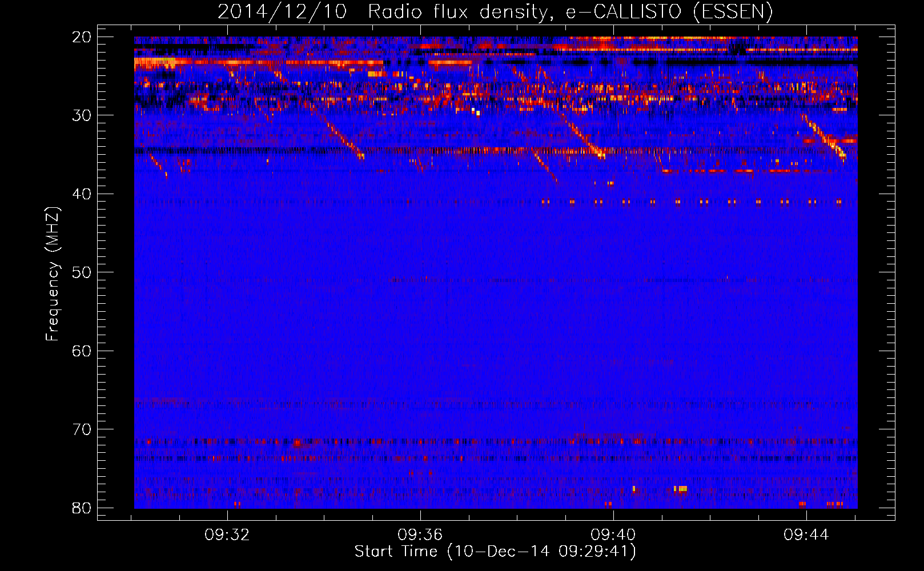Click the 09:36 time tick label
Screen dimensions: 924x571
click(420, 535)
